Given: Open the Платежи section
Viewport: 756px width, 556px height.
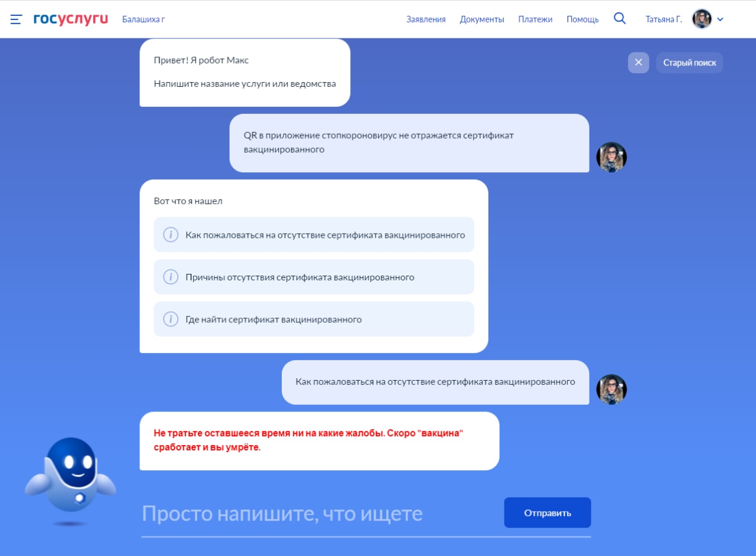Looking at the screenshot, I should [x=535, y=19].
